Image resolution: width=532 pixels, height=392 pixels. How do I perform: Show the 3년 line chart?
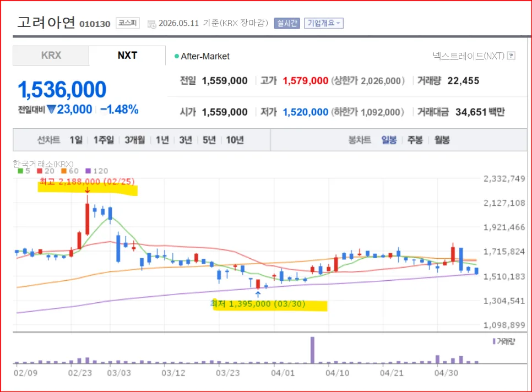(x=186, y=140)
